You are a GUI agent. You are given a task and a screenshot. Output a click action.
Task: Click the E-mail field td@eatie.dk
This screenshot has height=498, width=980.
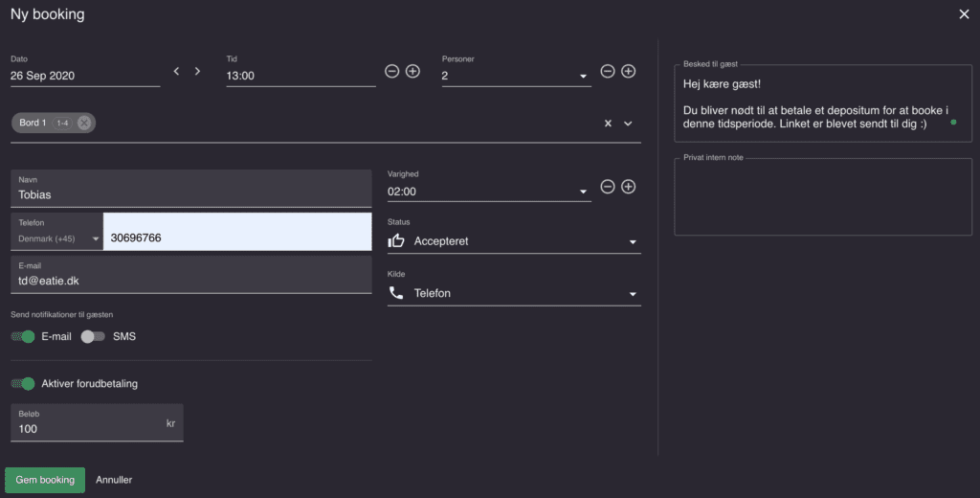click(191, 274)
